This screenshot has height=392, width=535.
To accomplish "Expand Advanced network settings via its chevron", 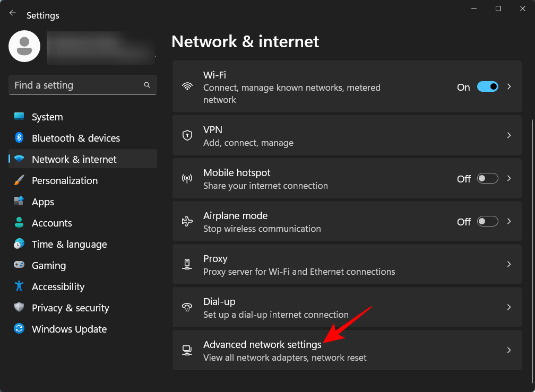I will (x=508, y=350).
